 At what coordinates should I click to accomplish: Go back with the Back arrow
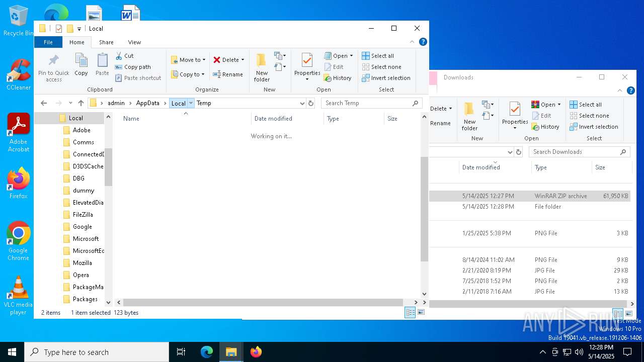click(44, 103)
